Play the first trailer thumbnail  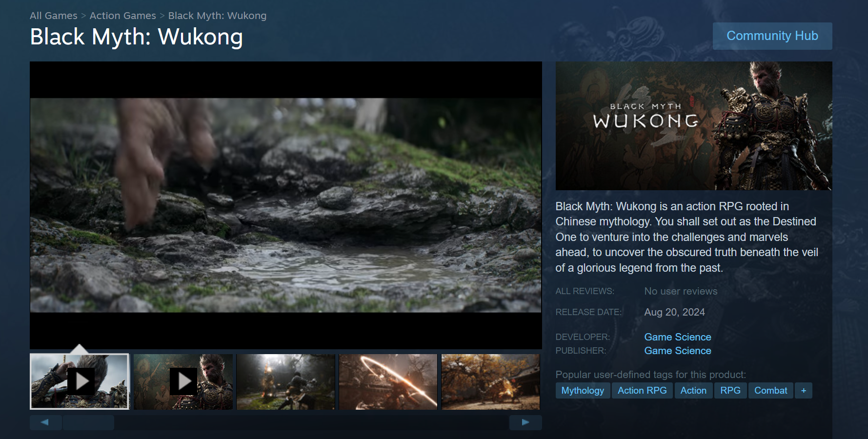80,381
